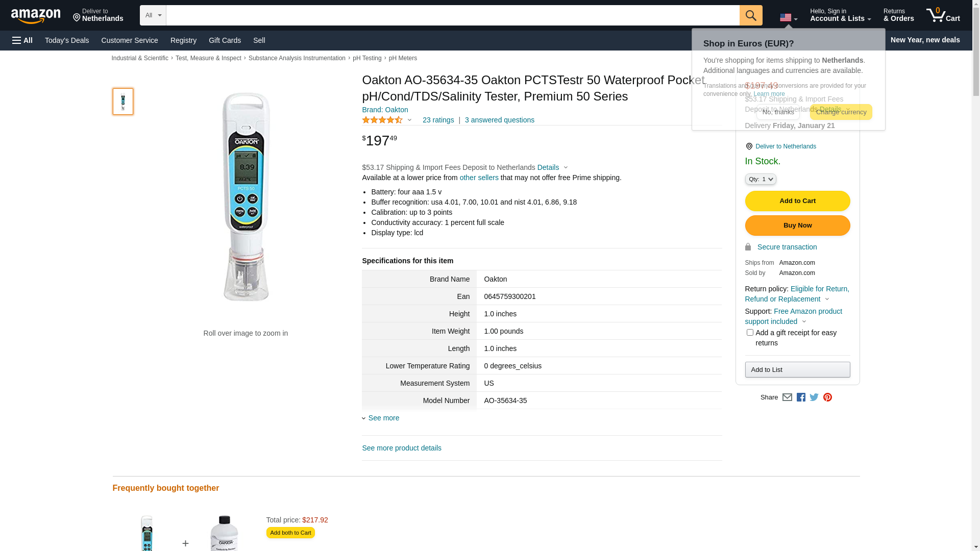Click the Amazon logo
Screen dimensions: 980x551
click(x=36, y=16)
